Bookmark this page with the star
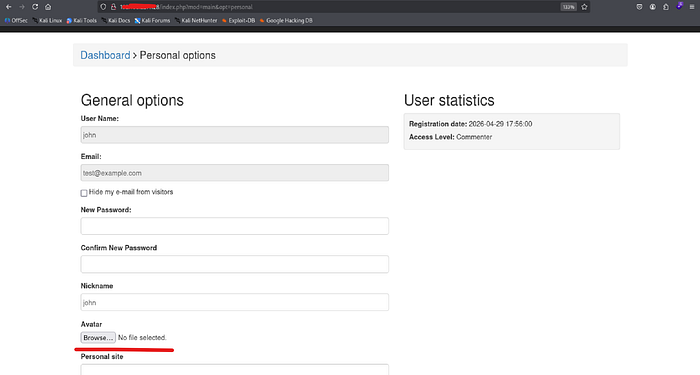 [x=584, y=7]
